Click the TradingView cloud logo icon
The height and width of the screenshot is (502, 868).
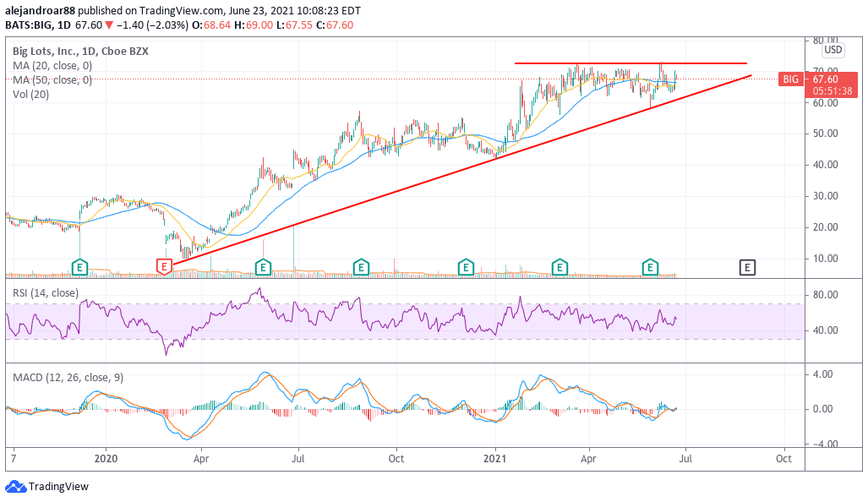point(15,487)
